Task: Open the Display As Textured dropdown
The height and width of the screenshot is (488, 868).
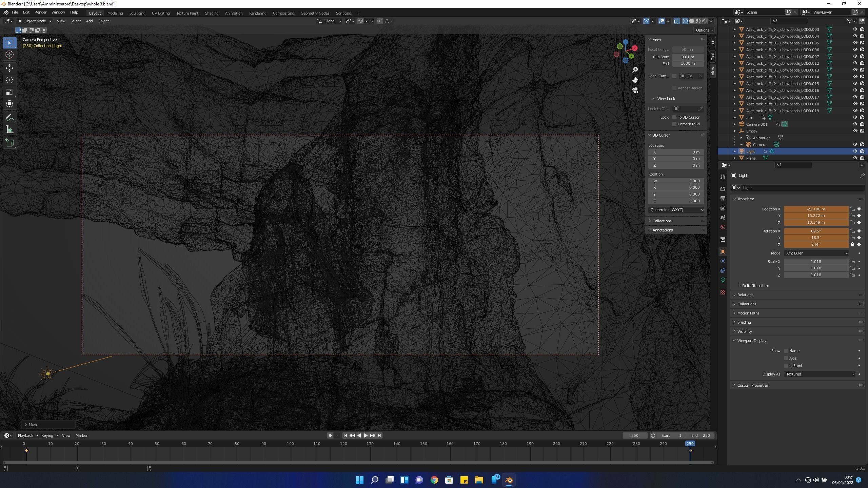Action: pos(820,374)
